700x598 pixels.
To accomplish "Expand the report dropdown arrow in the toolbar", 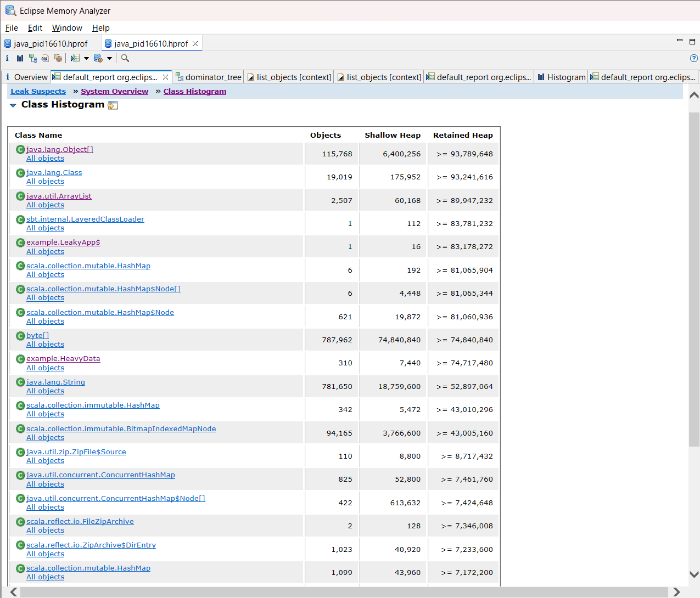I will pyautogui.click(x=86, y=58).
